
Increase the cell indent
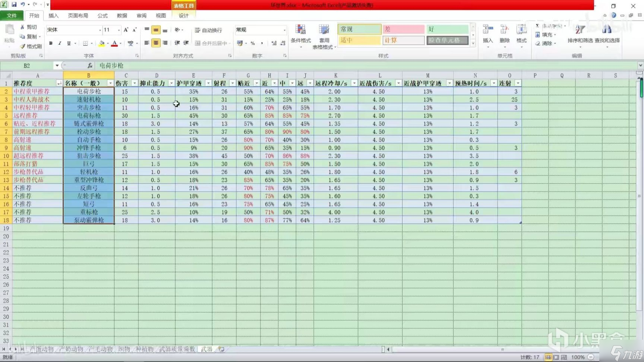click(186, 43)
